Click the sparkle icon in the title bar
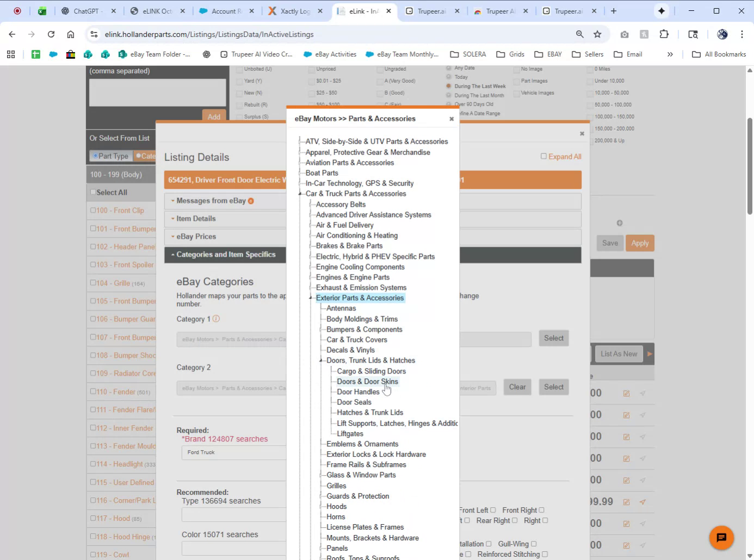 point(662,11)
